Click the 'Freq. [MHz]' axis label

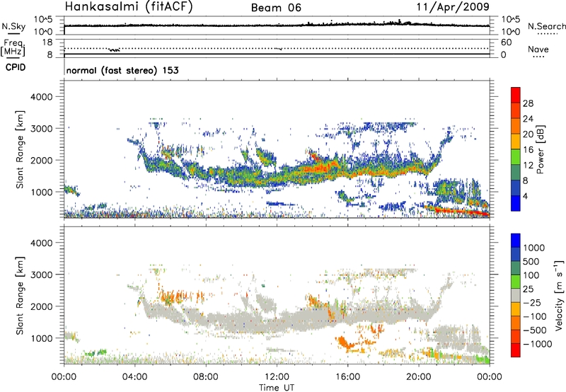[13, 48]
